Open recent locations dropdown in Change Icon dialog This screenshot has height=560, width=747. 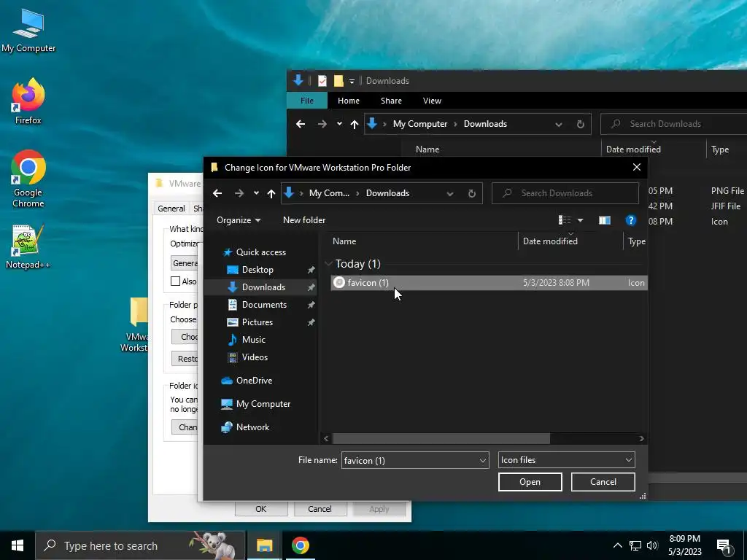[x=256, y=193]
